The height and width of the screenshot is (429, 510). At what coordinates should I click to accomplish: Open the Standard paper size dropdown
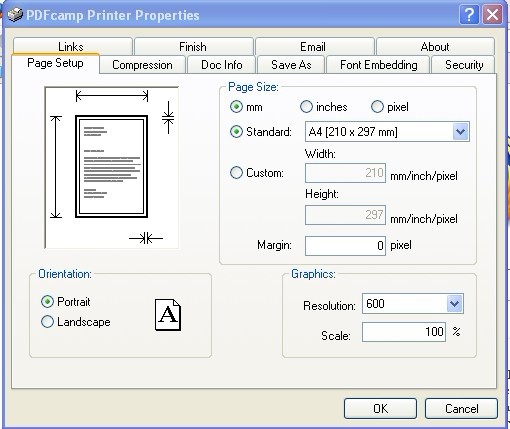pos(461,132)
